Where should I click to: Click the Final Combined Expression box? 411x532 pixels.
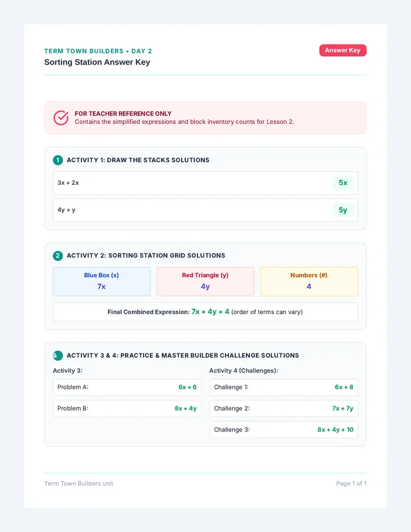pos(205,312)
